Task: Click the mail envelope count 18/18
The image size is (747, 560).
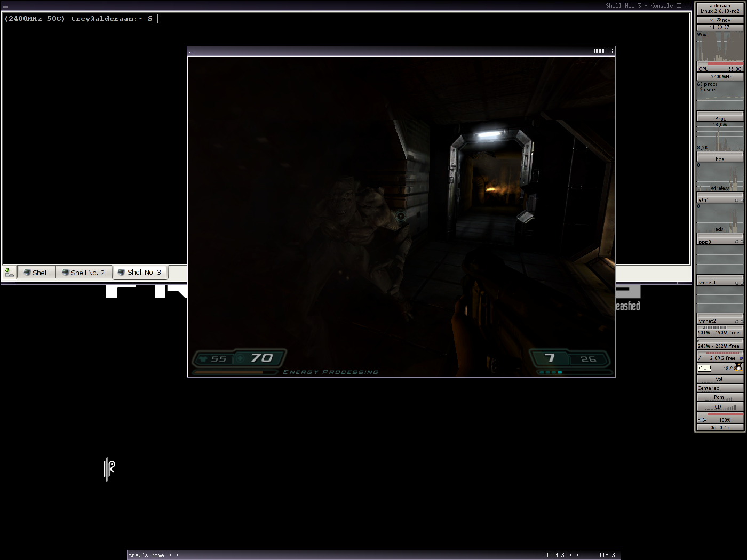Action: point(729,369)
